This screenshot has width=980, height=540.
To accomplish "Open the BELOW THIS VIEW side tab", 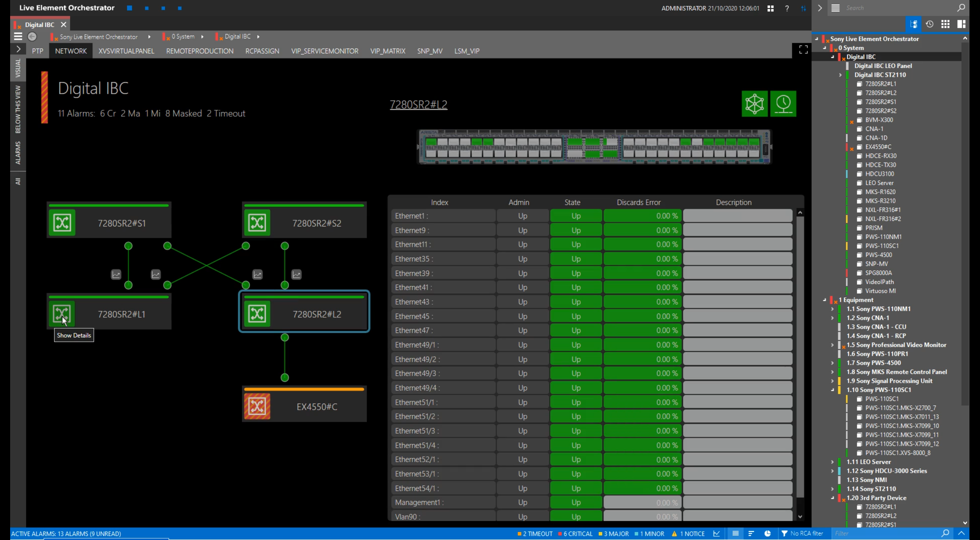I will pyautogui.click(x=18, y=109).
